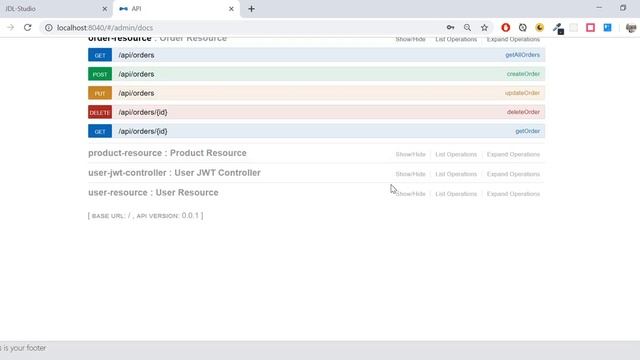Click Expand Operations for product-resource
Viewport: 640px width, 360px height.
coord(513,154)
